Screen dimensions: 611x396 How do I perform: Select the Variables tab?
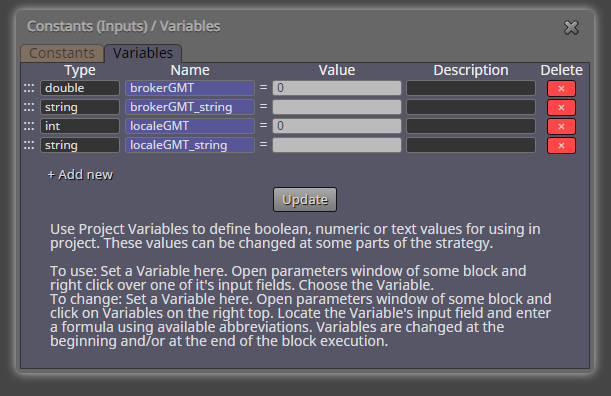click(x=143, y=53)
